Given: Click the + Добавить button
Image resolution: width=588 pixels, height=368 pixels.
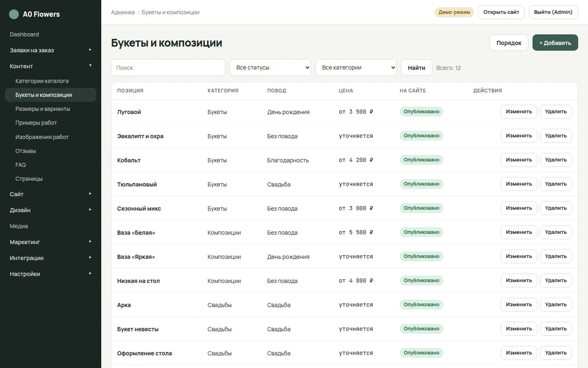Looking at the screenshot, I should [x=555, y=42].
